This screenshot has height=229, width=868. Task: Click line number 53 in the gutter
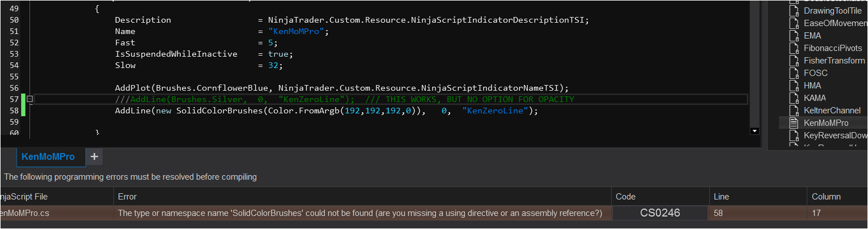coord(14,54)
